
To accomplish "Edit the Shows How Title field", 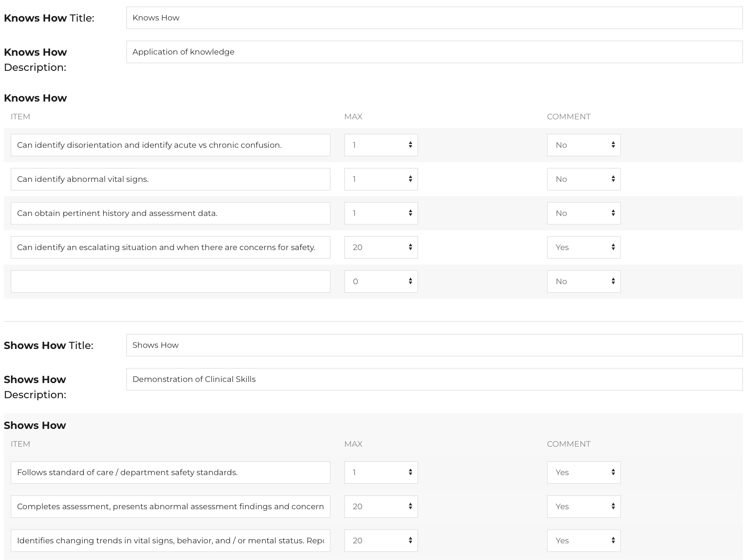I will point(434,345).
